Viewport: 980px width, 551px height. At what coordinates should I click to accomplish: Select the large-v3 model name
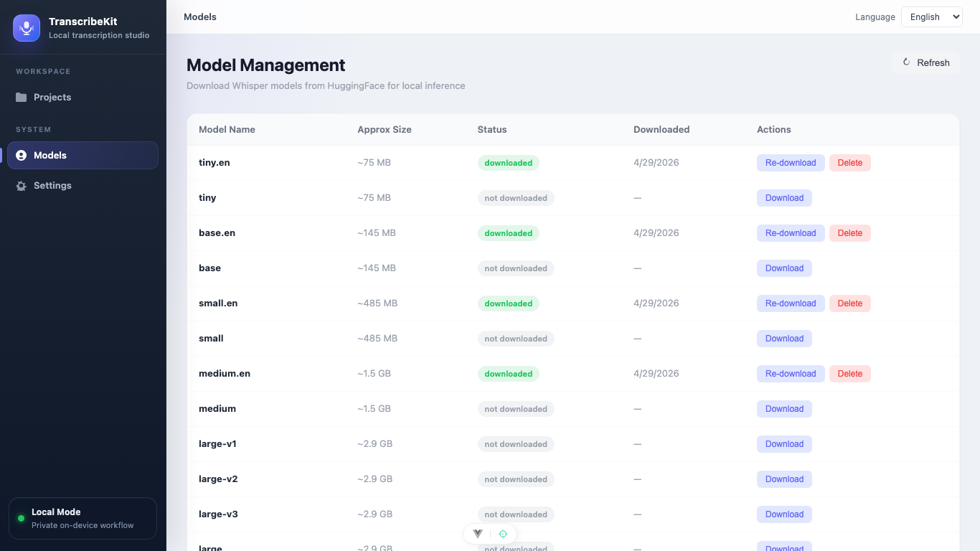218,514
